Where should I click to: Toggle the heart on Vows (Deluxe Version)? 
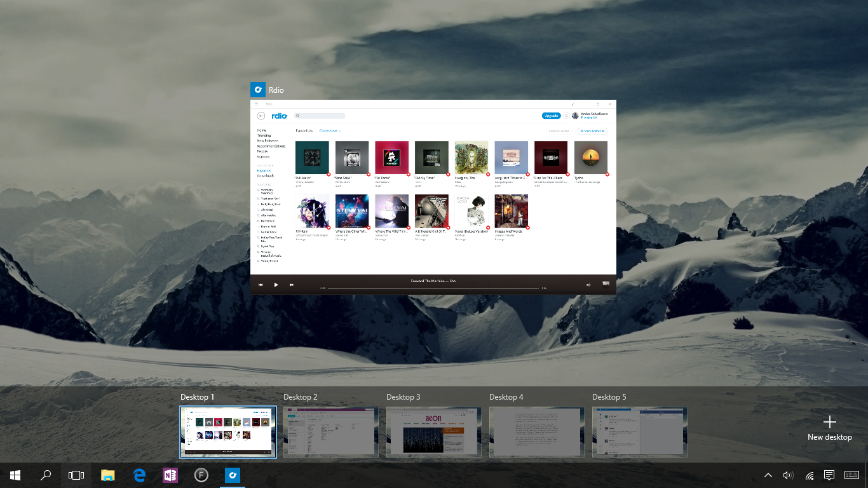tap(487, 227)
